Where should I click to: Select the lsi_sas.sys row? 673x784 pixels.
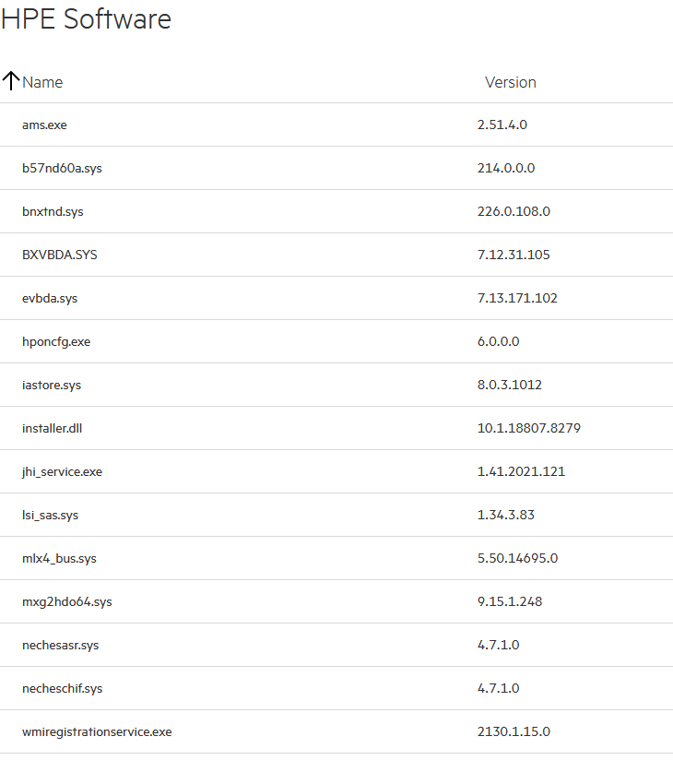click(x=50, y=515)
